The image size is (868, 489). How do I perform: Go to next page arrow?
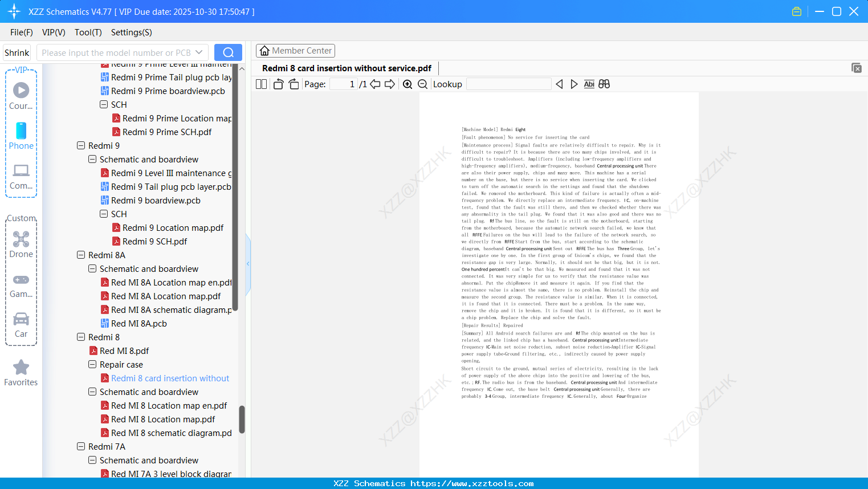390,84
